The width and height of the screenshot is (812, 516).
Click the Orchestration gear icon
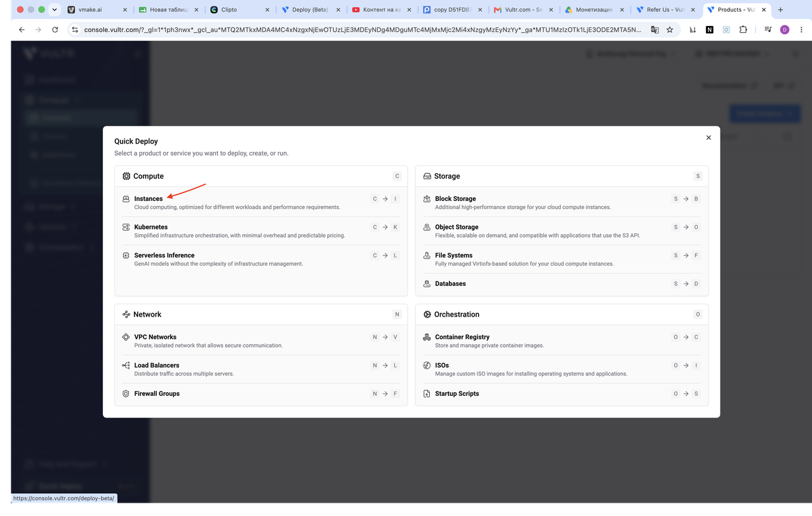tap(427, 315)
